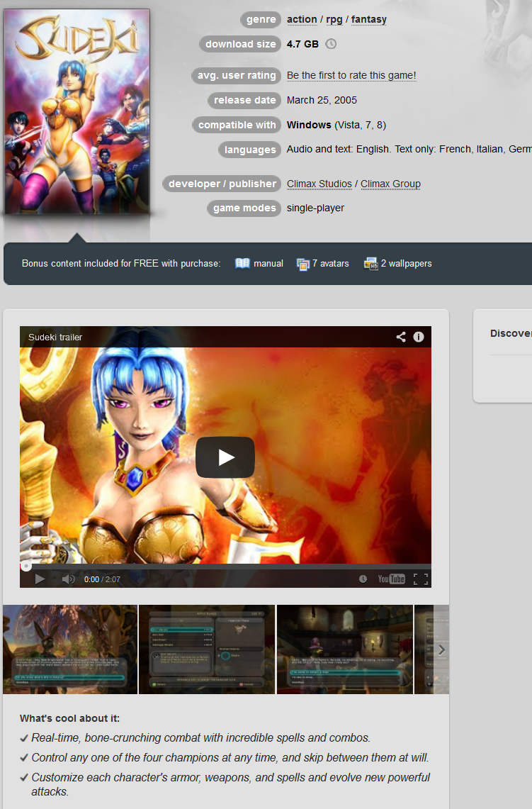Click the 'developer / publisher' label badge
The width and height of the screenshot is (532, 809).
[222, 184]
